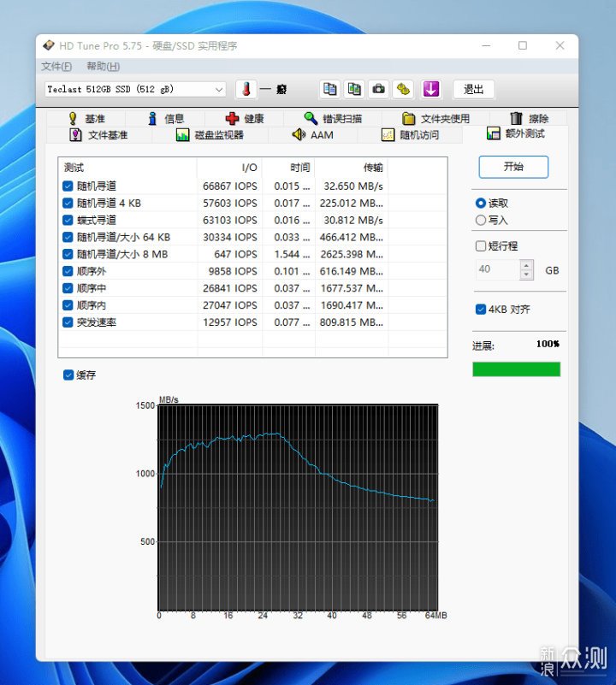Click the purple download arrow icon
Viewport: 616px width, 685px height.
click(431, 90)
